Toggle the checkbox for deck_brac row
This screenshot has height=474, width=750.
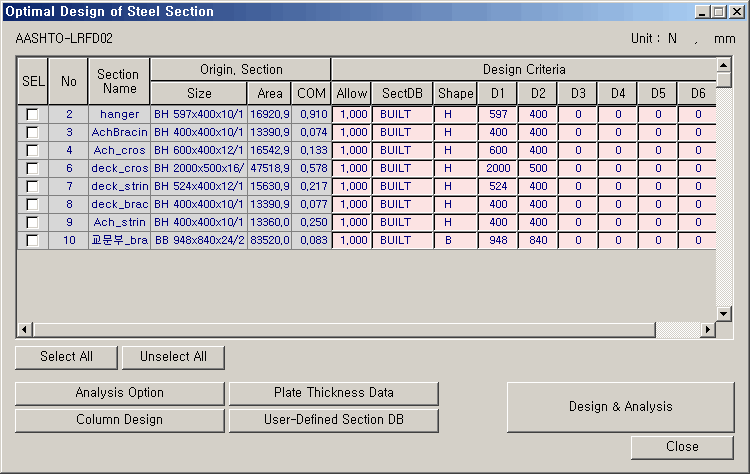click(x=33, y=204)
